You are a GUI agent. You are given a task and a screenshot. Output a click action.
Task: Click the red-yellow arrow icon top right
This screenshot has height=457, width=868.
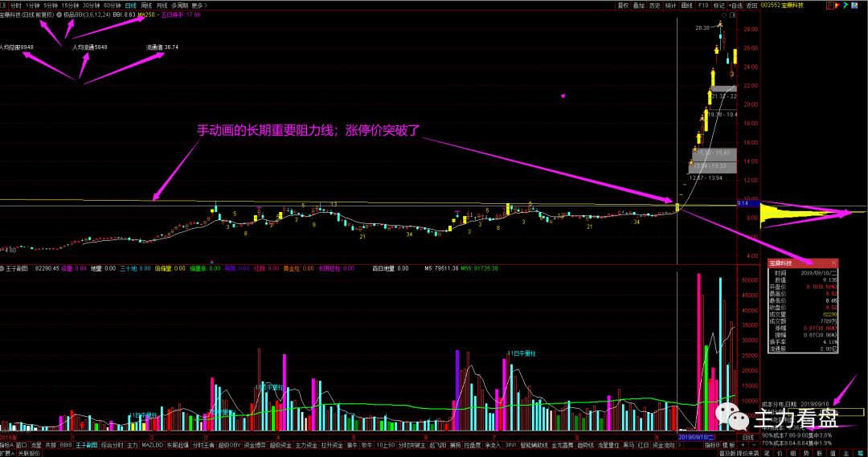tap(837, 6)
